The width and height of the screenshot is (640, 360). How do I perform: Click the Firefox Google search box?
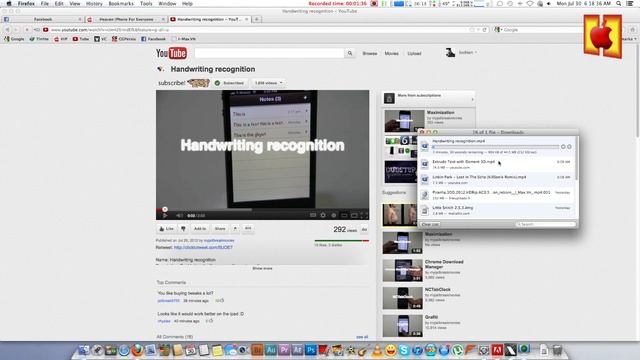click(539, 30)
